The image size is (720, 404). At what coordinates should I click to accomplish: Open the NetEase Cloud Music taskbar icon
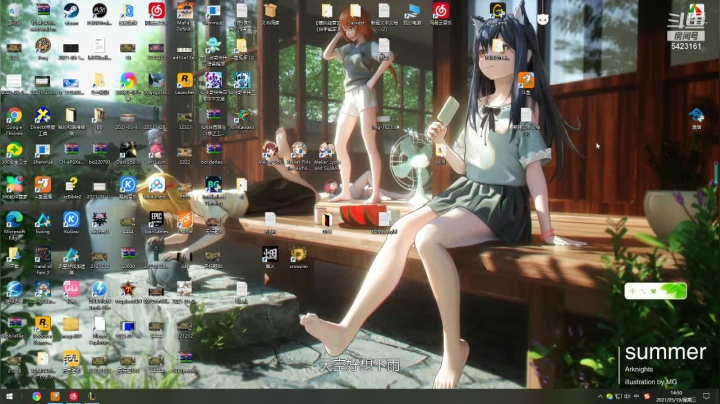[x=74, y=396]
